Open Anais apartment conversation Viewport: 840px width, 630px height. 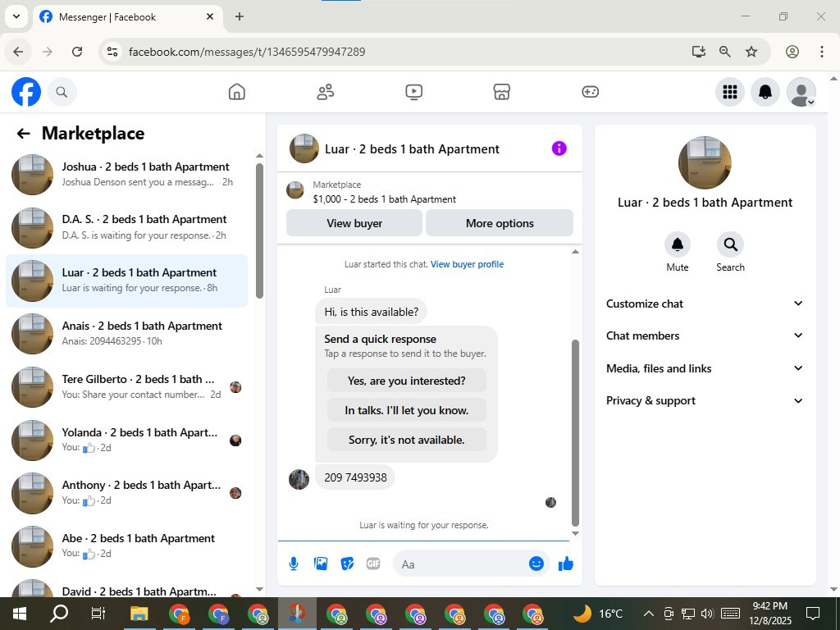coord(126,334)
